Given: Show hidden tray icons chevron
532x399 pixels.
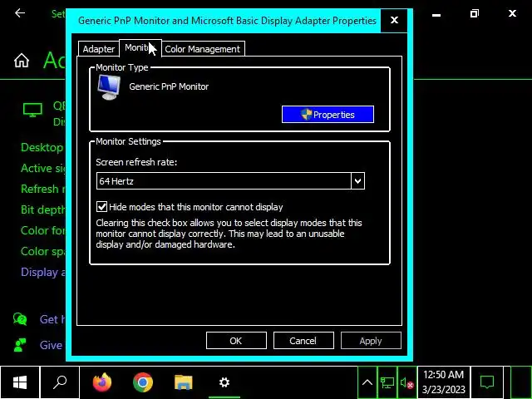Looking at the screenshot, I should 367,382.
